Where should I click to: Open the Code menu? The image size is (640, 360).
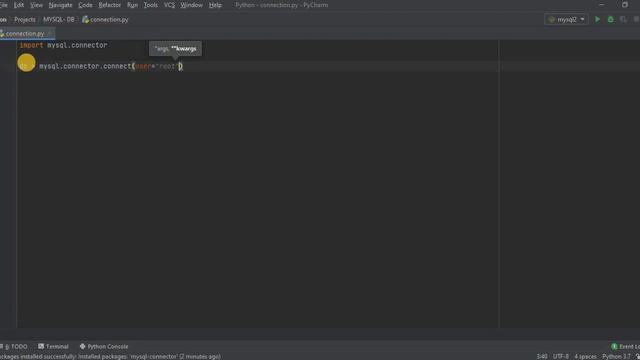tap(85, 5)
